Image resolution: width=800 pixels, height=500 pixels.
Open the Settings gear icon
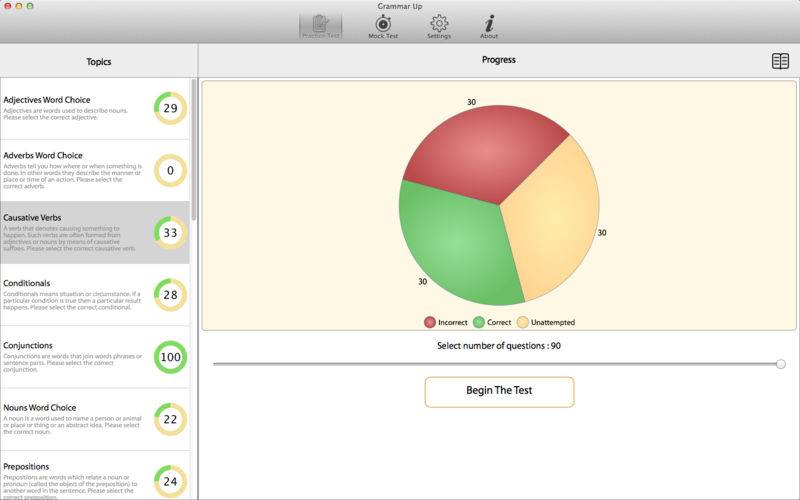coord(439,27)
